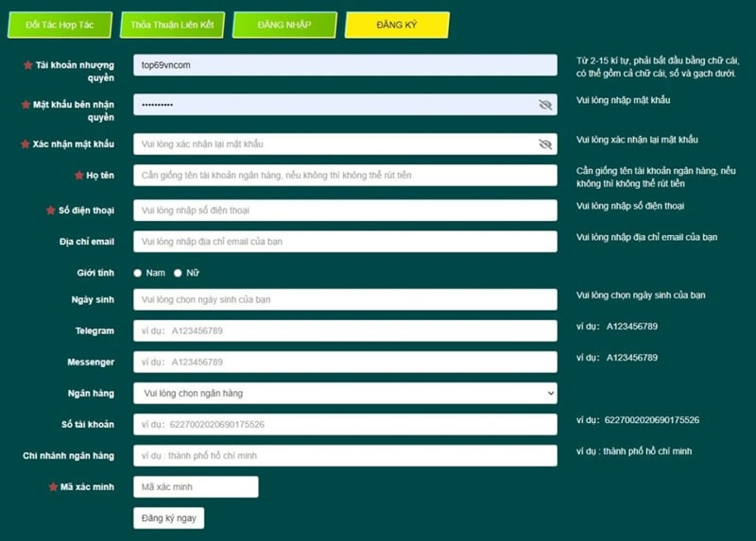The width and height of the screenshot is (756, 541).
Task: Select the ĐĂNG KÝ tab
Action: click(397, 25)
